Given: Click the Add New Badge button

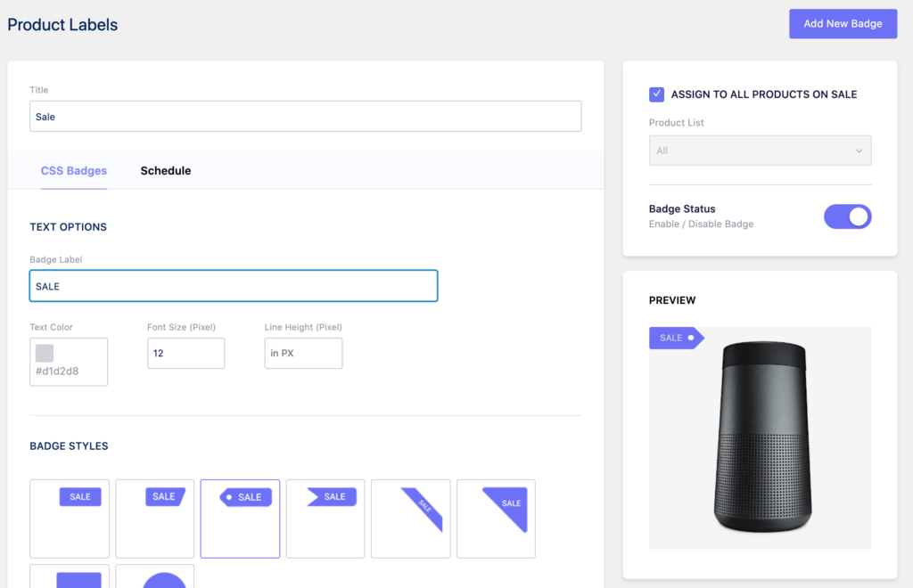Looking at the screenshot, I should coord(842,23).
